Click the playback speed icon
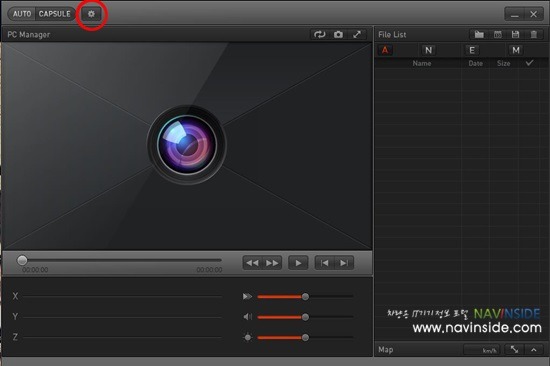The image size is (550, 366). (247, 297)
